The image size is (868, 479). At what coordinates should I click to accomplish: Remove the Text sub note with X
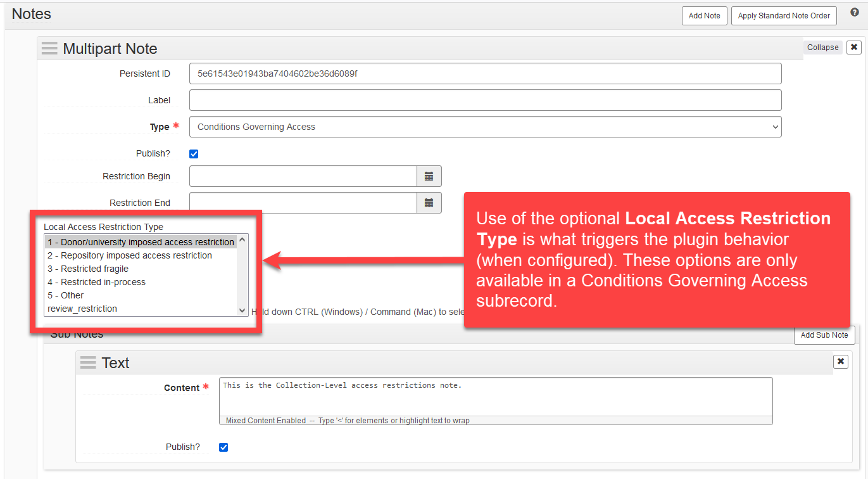(x=840, y=361)
